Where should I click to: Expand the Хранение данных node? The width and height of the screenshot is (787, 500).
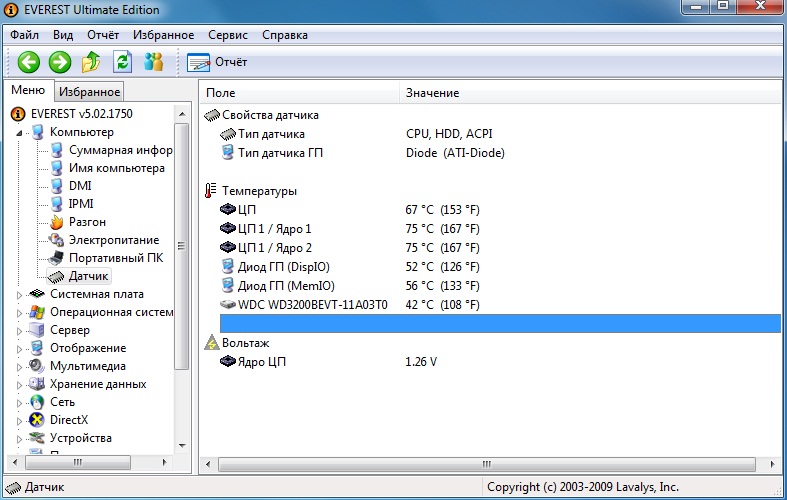pyautogui.click(x=20, y=385)
